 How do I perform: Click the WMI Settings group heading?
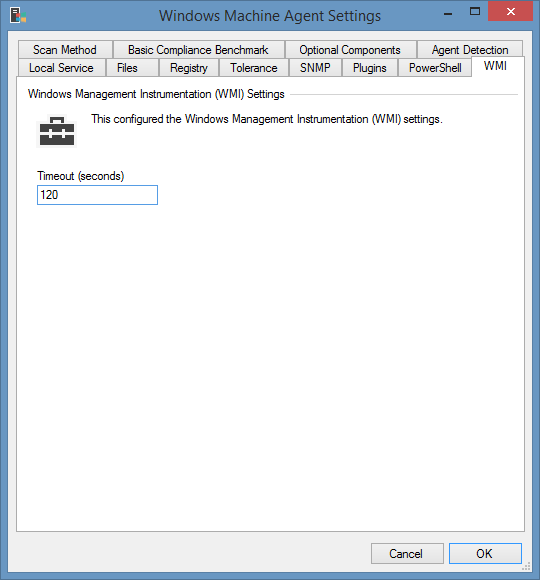pyautogui.click(x=156, y=94)
